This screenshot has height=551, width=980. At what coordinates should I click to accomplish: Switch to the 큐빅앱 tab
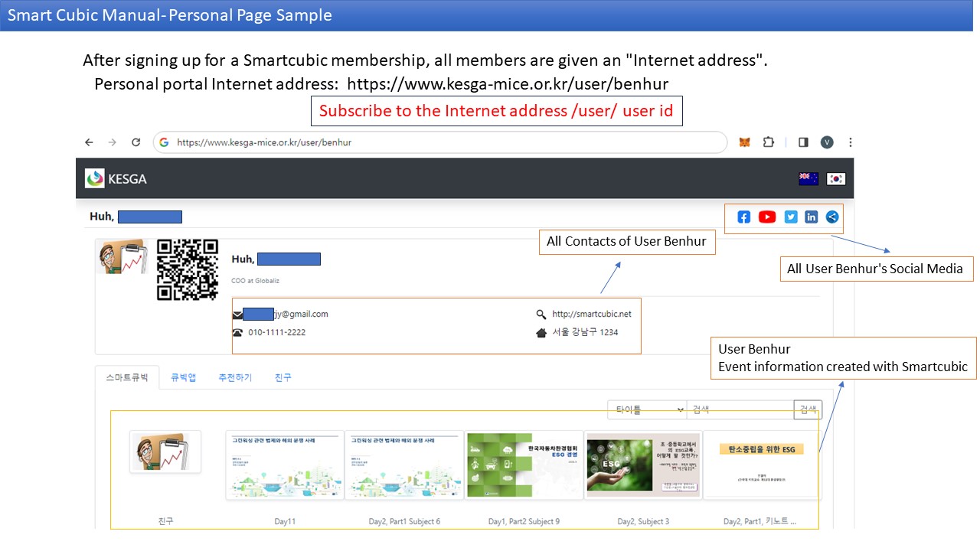(x=183, y=378)
